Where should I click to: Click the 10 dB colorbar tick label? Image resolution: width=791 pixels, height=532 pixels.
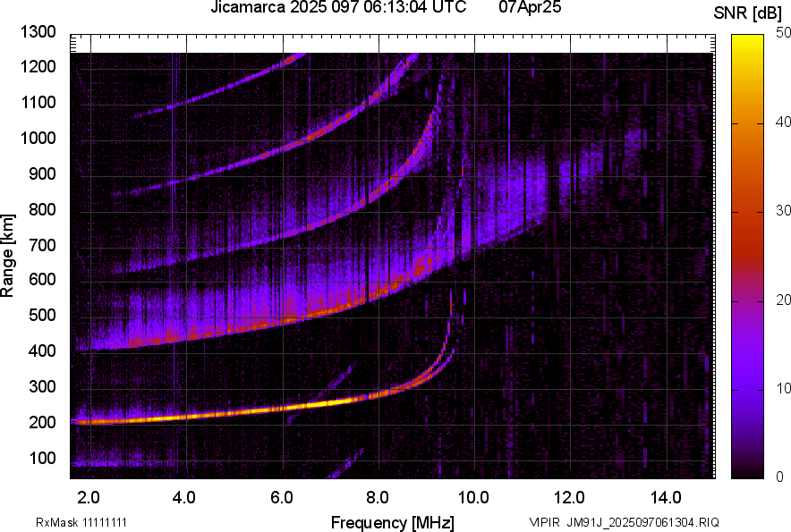point(784,388)
